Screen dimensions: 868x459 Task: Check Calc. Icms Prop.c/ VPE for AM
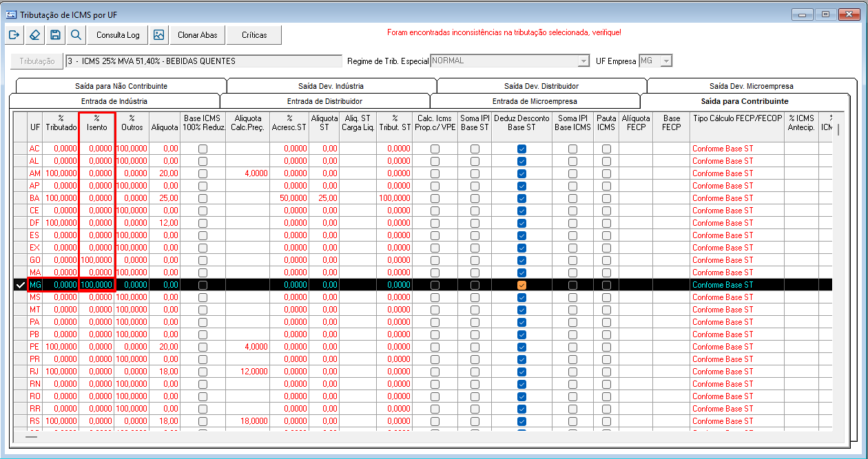point(435,173)
